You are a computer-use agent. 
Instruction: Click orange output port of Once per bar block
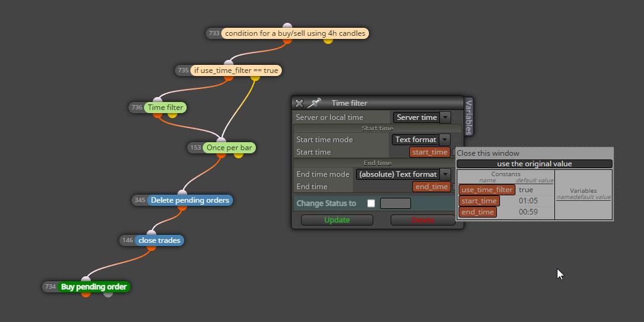221,155
